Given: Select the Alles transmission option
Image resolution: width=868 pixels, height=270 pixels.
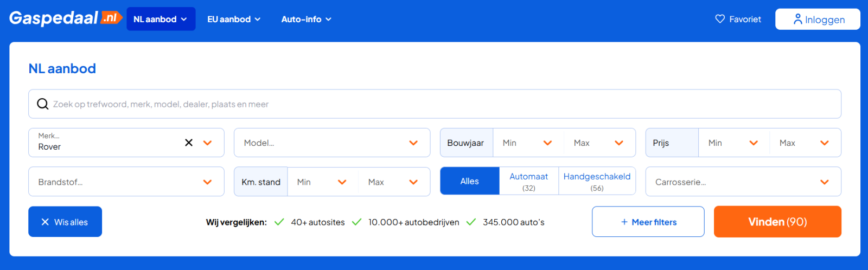Looking at the screenshot, I should [x=470, y=181].
